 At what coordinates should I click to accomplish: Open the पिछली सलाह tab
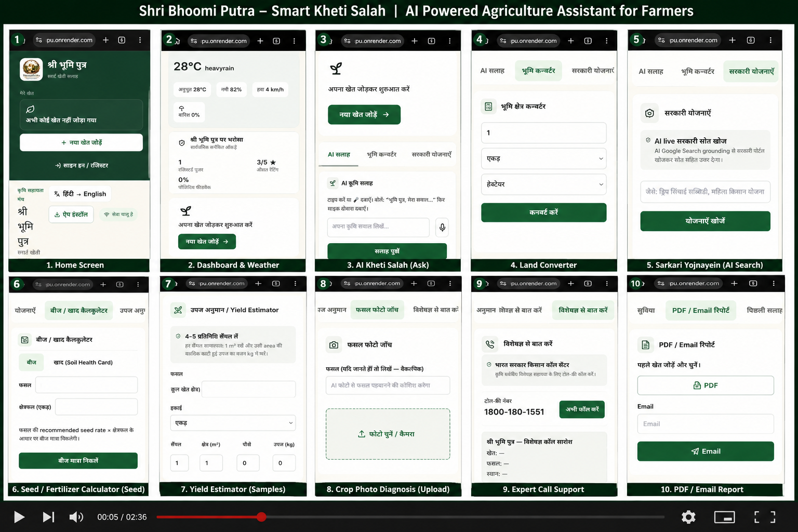point(764,310)
